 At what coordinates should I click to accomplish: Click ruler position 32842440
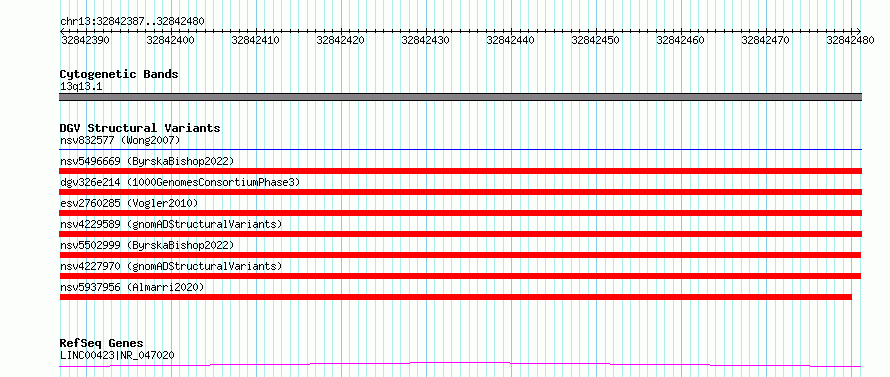(x=511, y=40)
